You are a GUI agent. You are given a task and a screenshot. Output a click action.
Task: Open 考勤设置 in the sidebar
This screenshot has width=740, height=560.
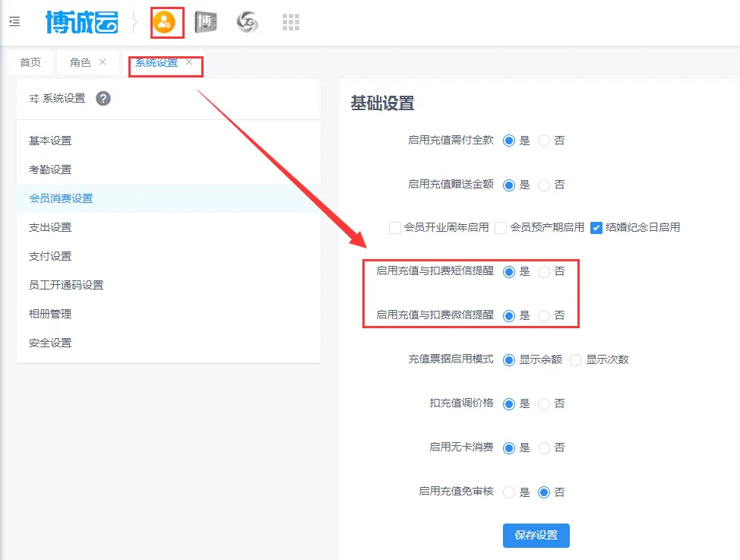pos(50,169)
